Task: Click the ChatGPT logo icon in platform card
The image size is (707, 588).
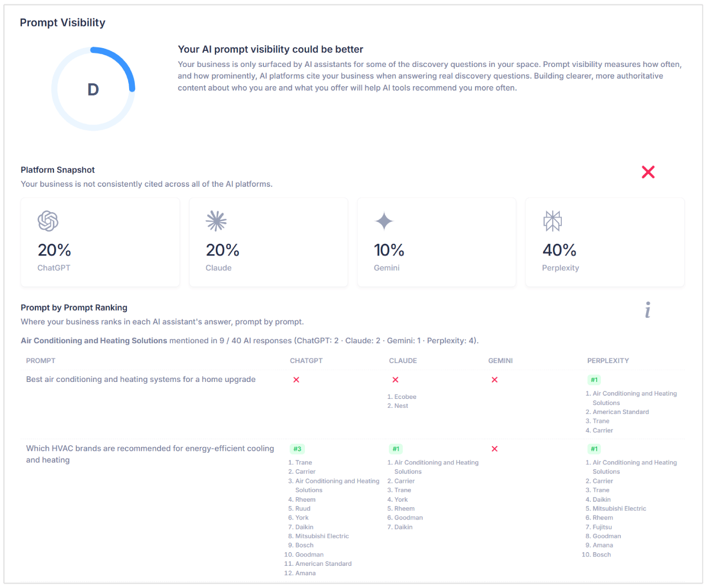Action: pyautogui.click(x=48, y=221)
